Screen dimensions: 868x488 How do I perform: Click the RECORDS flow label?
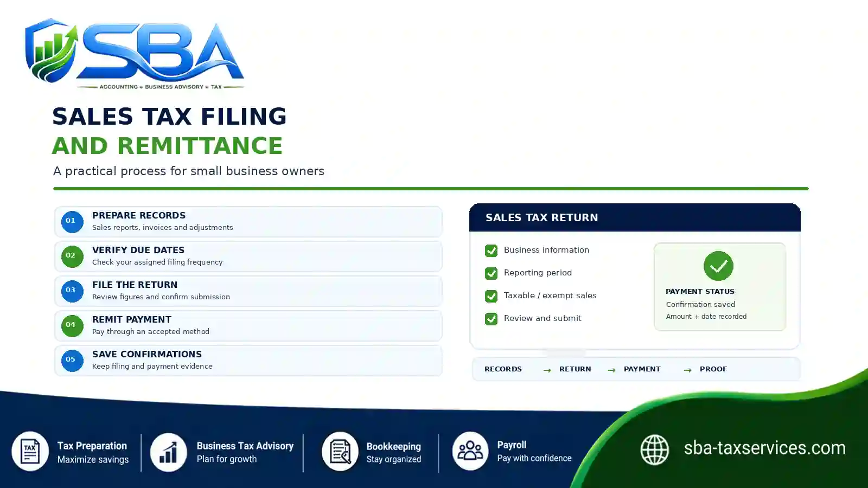click(503, 369)
